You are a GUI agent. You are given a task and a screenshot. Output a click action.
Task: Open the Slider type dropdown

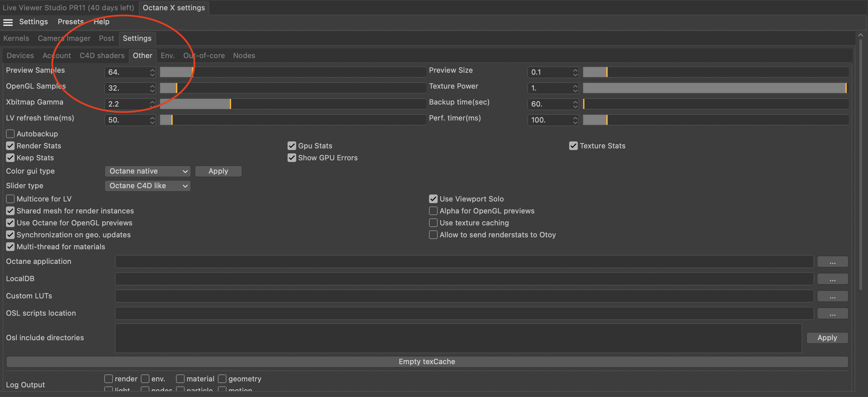click(147, 186)
